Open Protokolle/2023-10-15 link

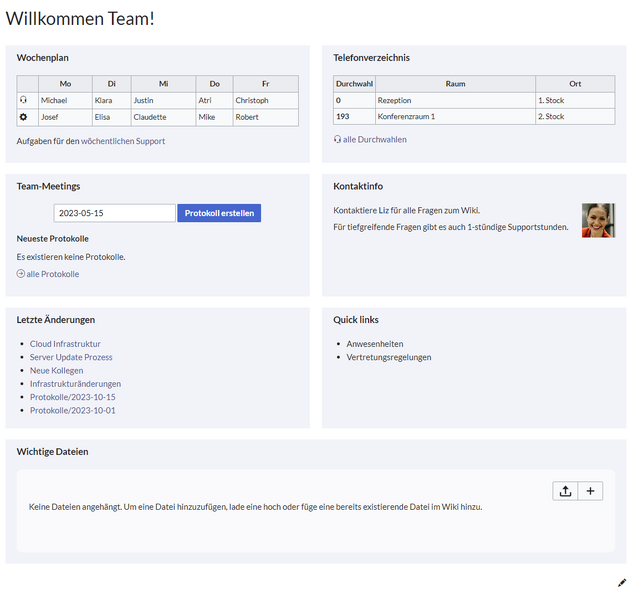72,397
